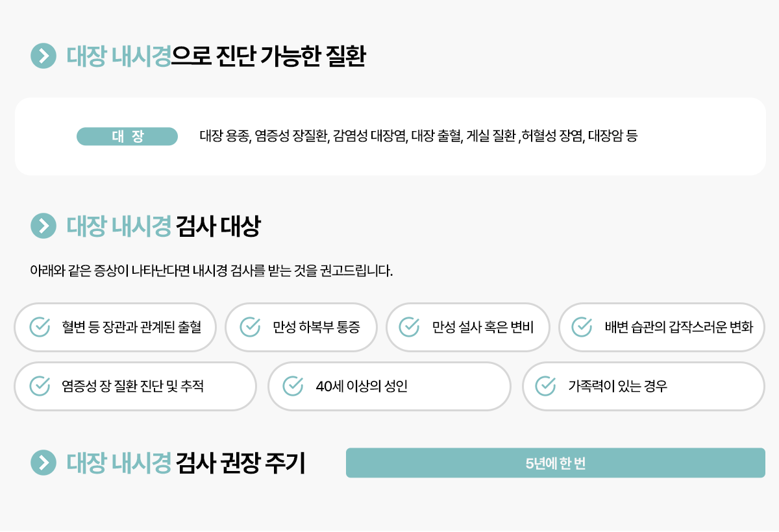Image resolution: width=779 pixels, height=532 pixels.
Task: Click the 5년에 한 번 teal bar
Action: pyautogui.click(x=556, y=463)
